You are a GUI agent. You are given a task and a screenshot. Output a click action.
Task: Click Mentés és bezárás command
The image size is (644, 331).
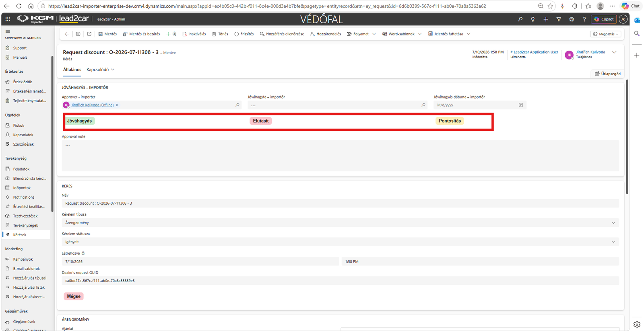pyautogui.click(x=141, y=34)
